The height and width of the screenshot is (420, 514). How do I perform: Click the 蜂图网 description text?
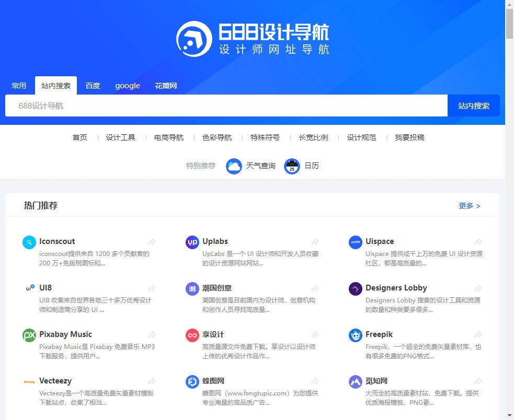click(260, 398)
